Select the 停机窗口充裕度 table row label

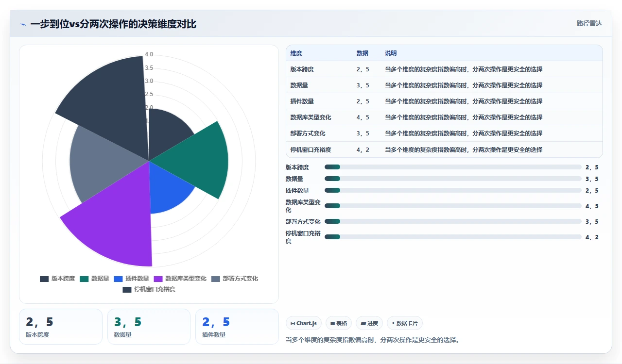(311, 150)
